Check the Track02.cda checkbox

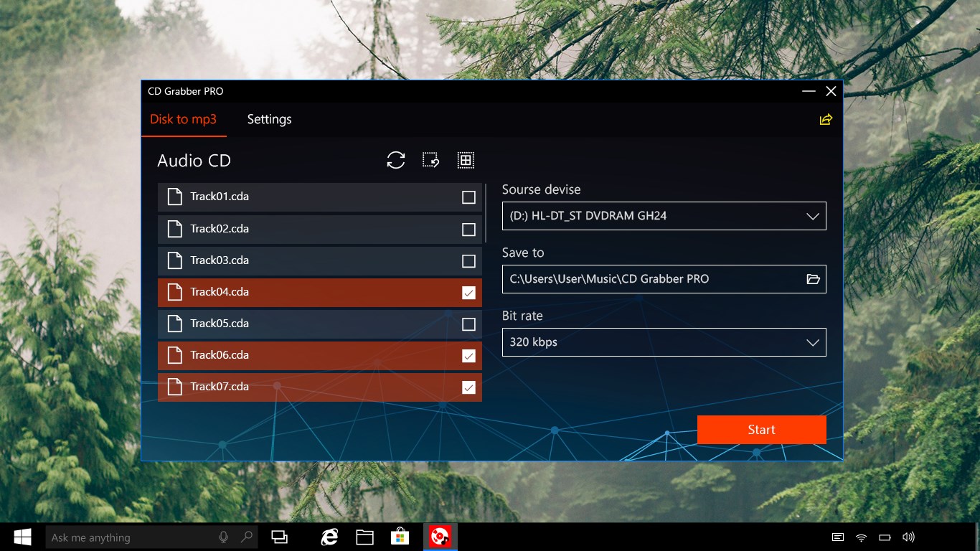coord(468,229)
